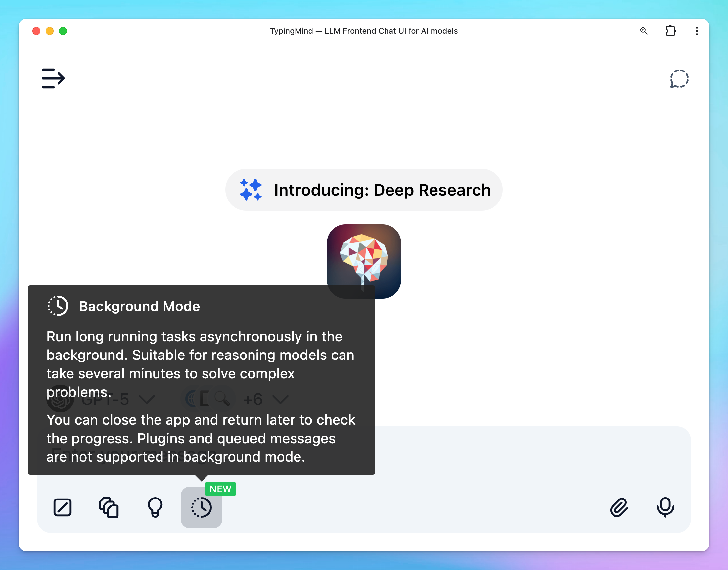
Task: Close the window with red button
Action: point(36,31)
